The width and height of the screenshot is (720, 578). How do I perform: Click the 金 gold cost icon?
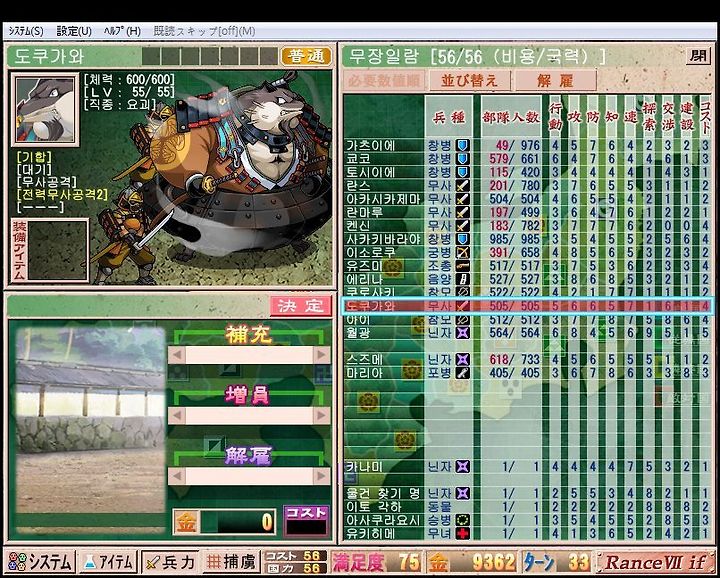pos(186,522)
